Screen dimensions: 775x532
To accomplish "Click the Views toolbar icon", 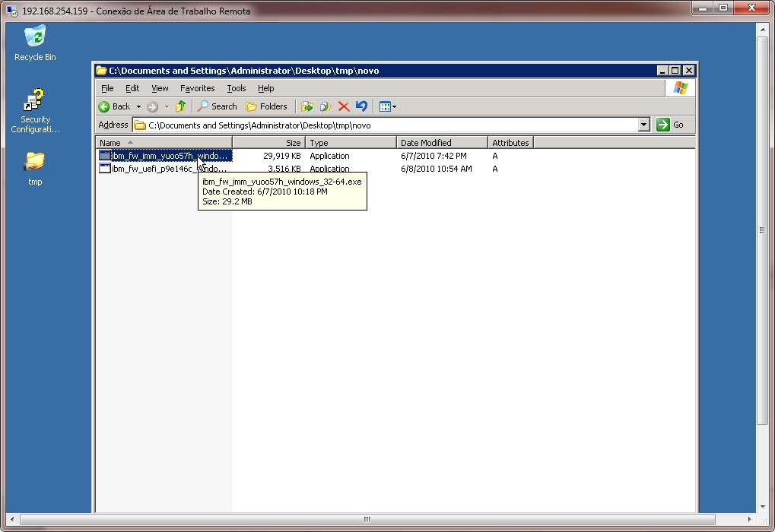I will coord(383,106).
